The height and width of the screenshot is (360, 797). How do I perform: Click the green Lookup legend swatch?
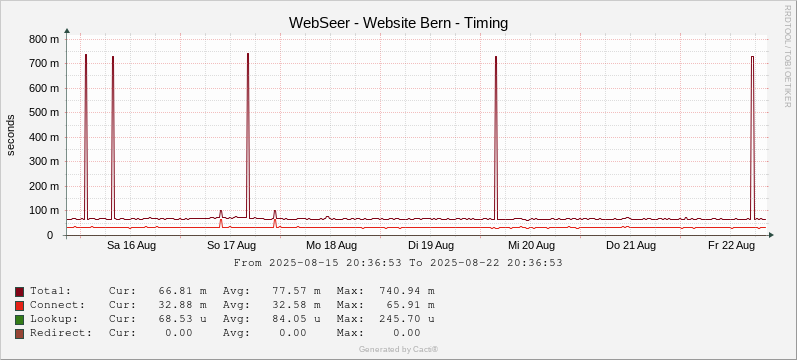pyautogui.click(x=19, y=320)
